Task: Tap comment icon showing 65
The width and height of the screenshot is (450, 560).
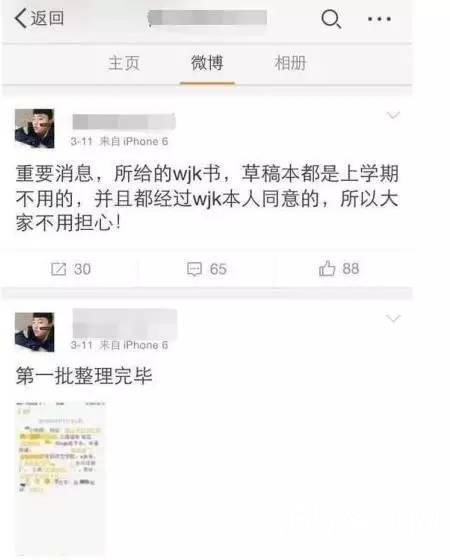Action: click(x=207, y=269)
